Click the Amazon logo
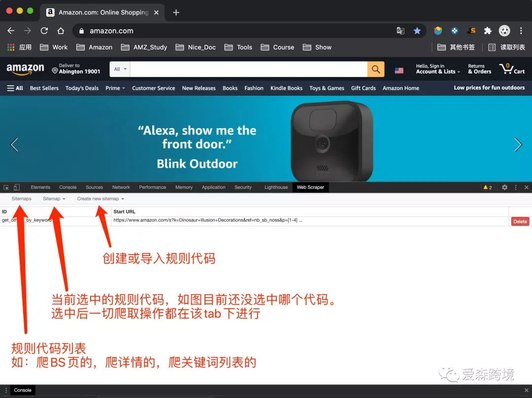Screen dimensions: 532x398 [26, 69]
